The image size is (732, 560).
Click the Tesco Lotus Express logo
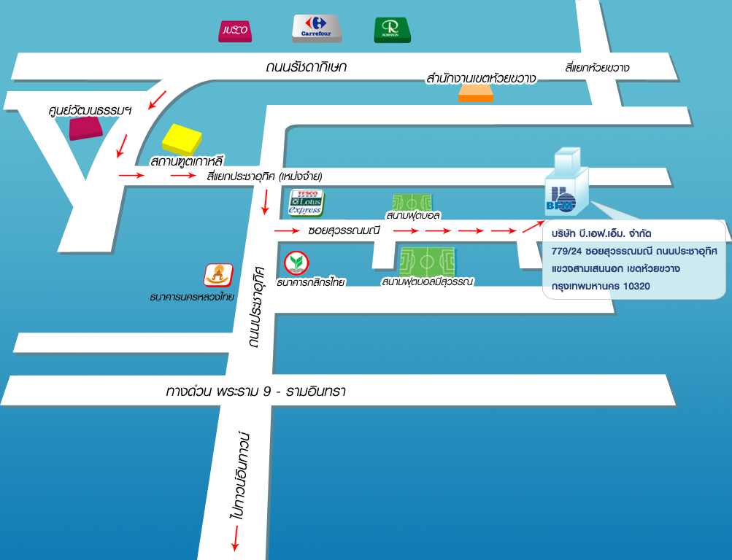tap(306, 203)
